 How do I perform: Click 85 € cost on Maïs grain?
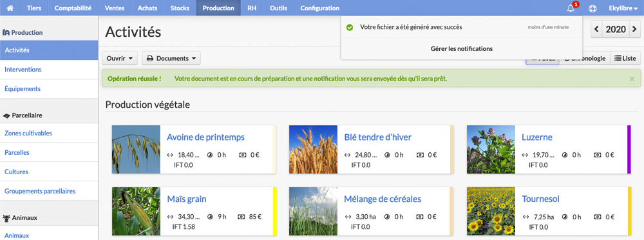[x=255, y=217]
